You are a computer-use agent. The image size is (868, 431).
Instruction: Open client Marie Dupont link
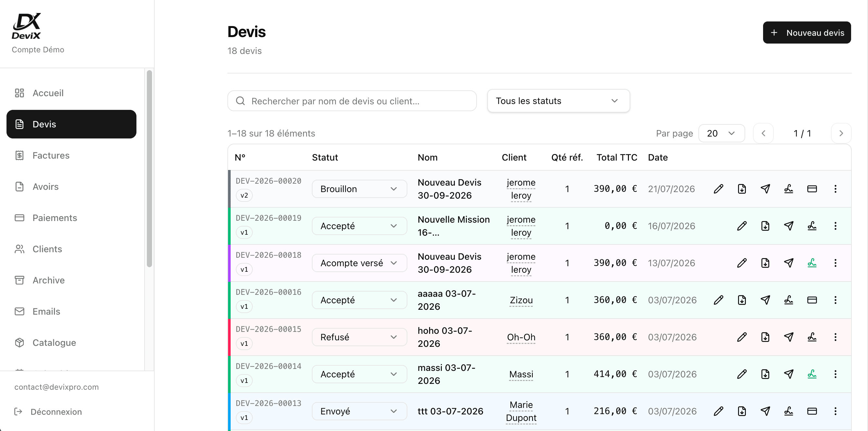(521, 411)
